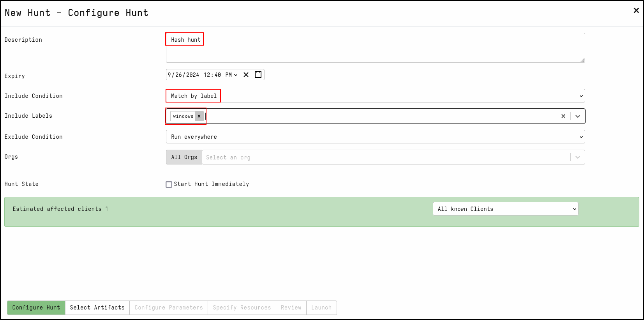Go to the Configure Hunt step
The image size is (644, 320).
coord(36,308)
